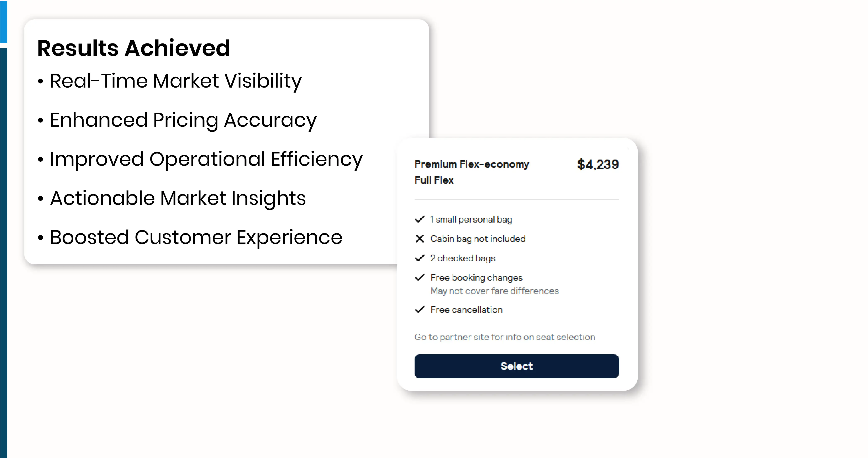Click the Free cancellation text label

click(466, 310)
